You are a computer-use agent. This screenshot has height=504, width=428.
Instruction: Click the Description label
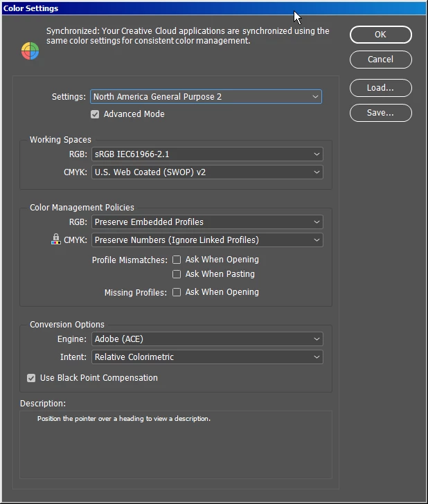43,404
